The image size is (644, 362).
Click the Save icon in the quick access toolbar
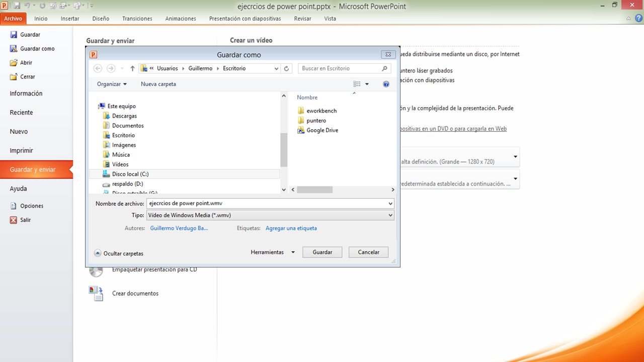(x=17, y=6)
